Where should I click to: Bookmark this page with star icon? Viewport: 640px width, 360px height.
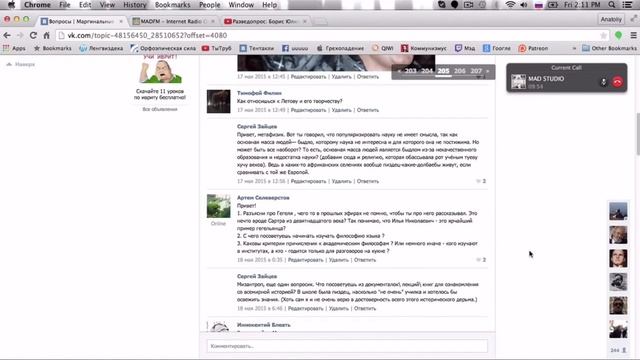coord(603,36)
